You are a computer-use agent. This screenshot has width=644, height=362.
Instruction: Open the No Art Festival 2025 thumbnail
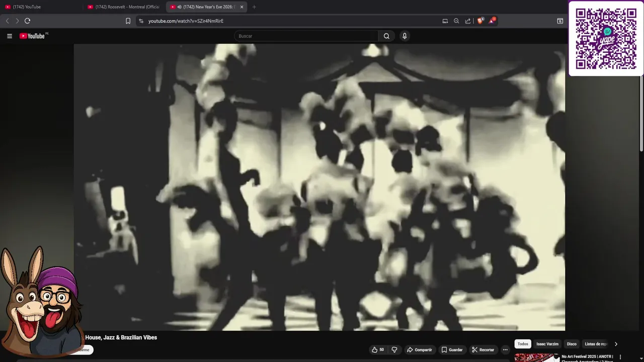click(536, 357)
